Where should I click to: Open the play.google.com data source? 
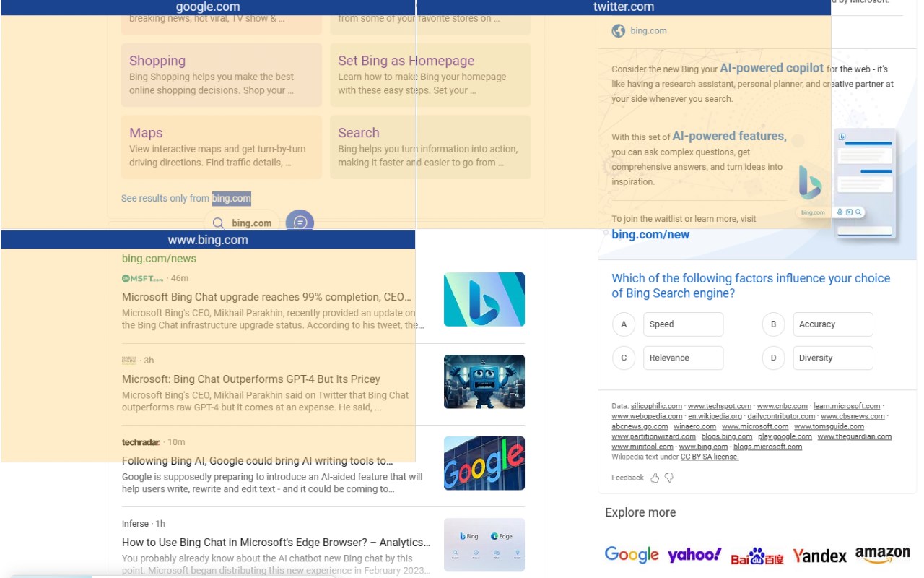pos(785,436)
